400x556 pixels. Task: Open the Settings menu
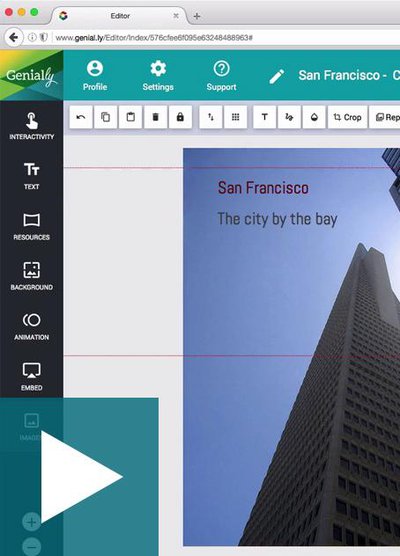tap(158, 76)
